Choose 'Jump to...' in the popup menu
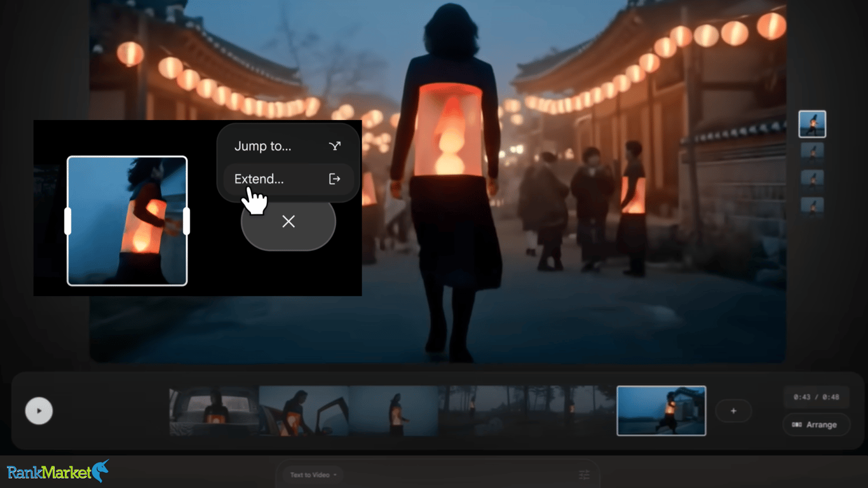The image size is (868, 488). [288, 146]
